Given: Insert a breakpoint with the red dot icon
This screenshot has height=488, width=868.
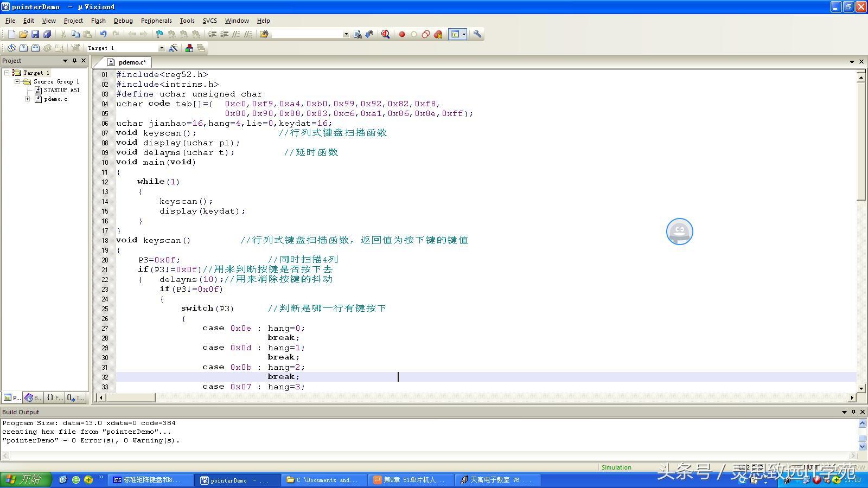Looking at the screenshot, I should [402, 34].
